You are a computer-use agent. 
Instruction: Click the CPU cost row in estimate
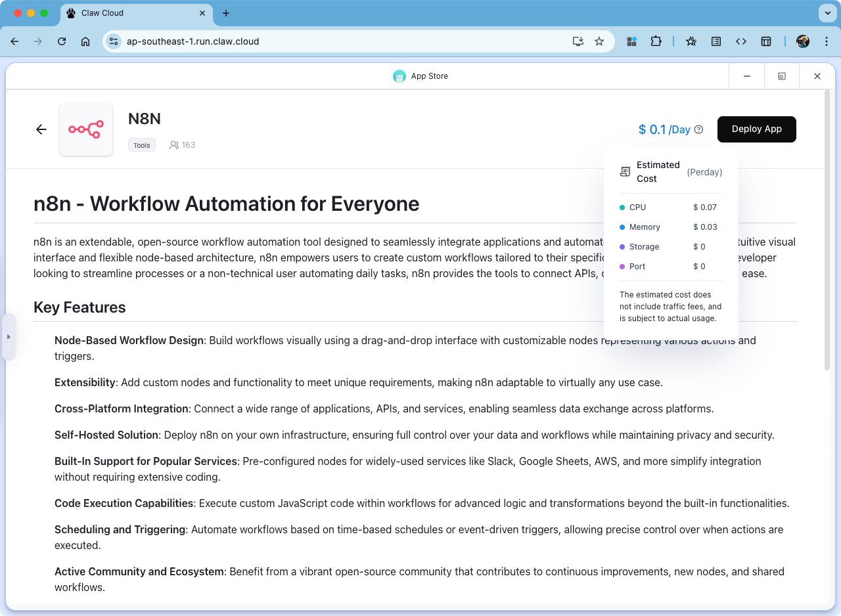pos(671,208)
